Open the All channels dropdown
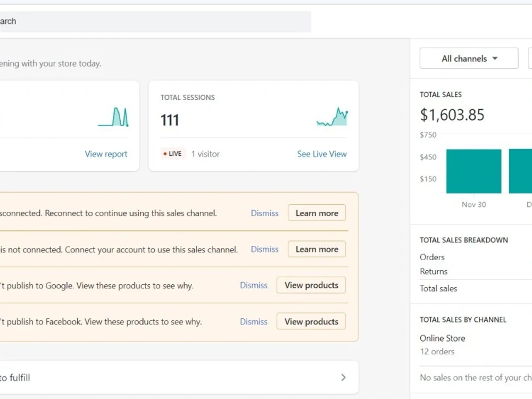The height and width of the screenshot is (399, 532). 469,59
